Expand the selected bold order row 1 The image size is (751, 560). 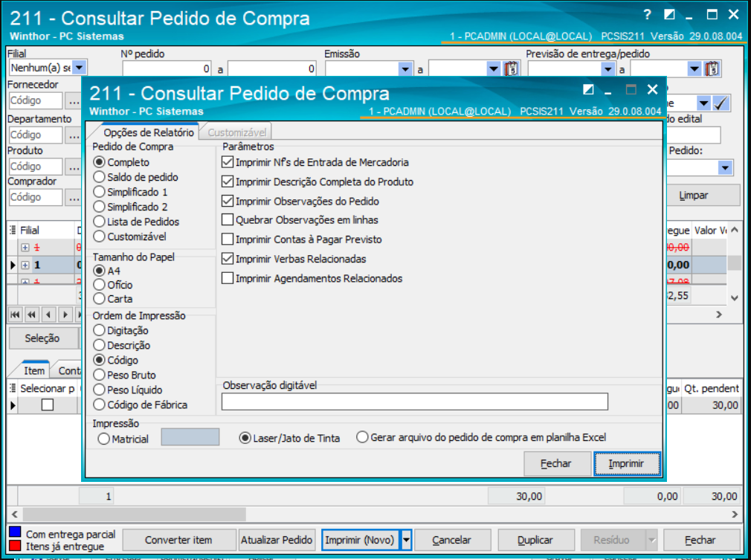(25, 265)
